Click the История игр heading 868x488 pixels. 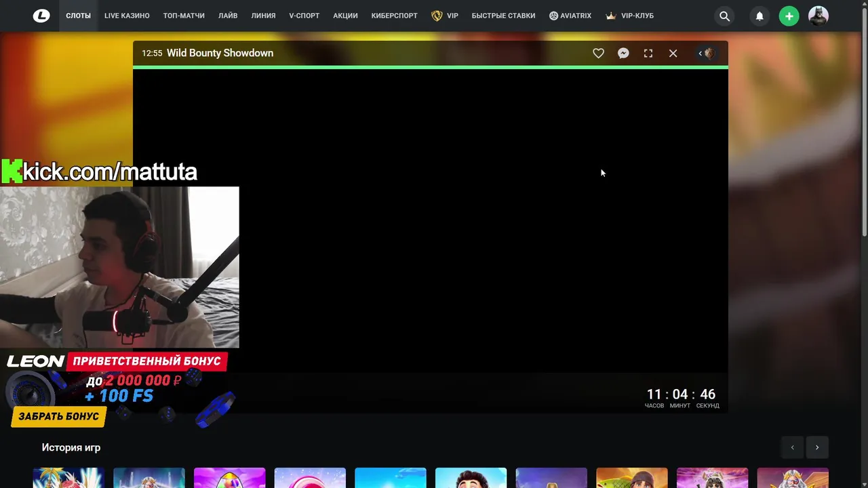point(71,447)
